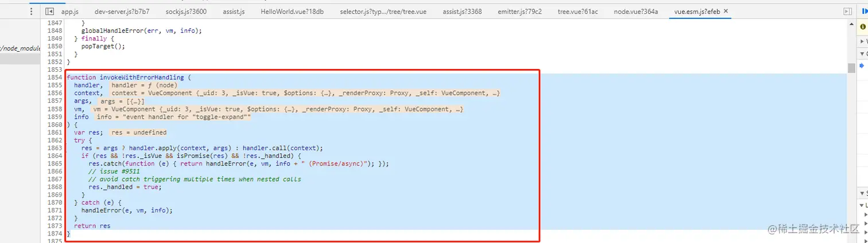Close the vue.esm.js?efeb tab
Viewport: 868px width, 243px height.
726,11
